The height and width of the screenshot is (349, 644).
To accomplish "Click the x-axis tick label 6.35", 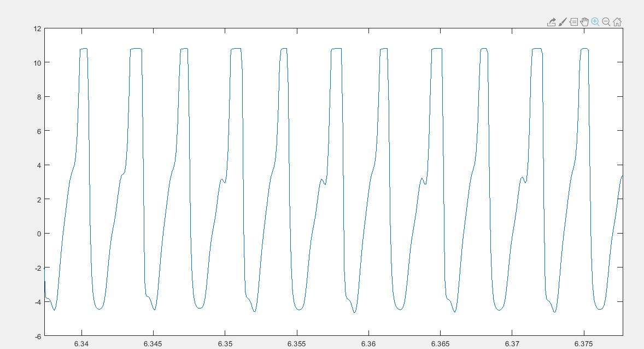I will [x=225, y=344].
